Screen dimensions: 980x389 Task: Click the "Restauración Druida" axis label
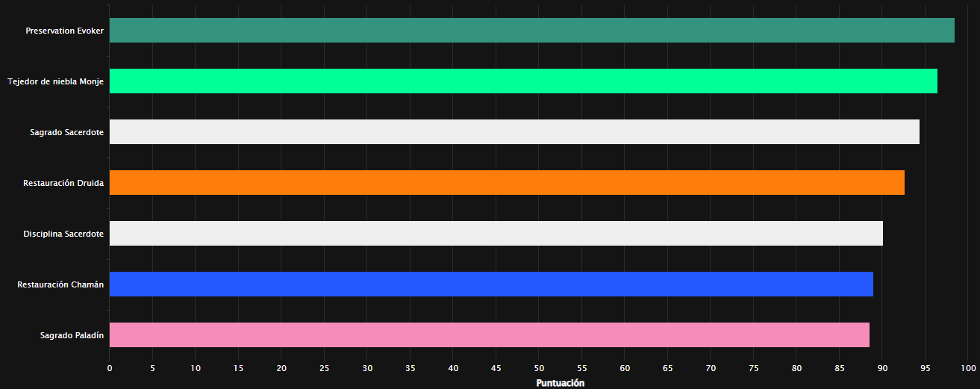(x=63, y=183)
